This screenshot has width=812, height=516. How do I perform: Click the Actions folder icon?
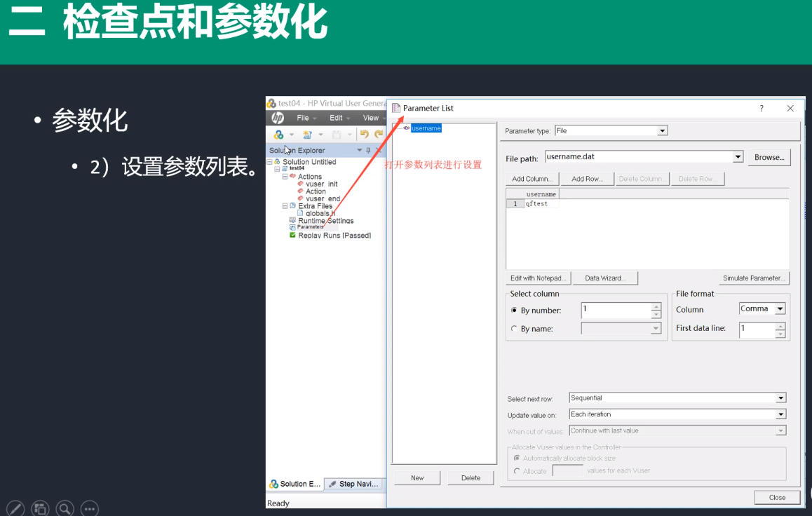click(x=292, y=177)
